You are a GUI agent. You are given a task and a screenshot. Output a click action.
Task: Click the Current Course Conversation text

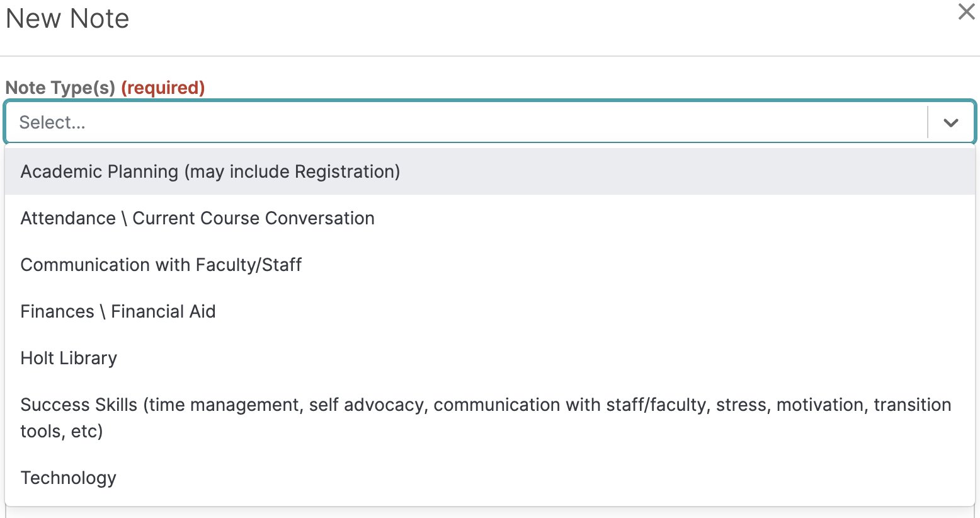pos(253,218)
